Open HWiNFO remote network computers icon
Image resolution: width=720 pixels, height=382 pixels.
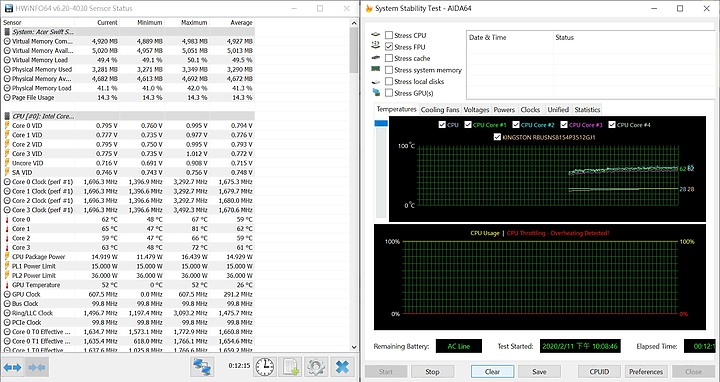coord(202,367)
